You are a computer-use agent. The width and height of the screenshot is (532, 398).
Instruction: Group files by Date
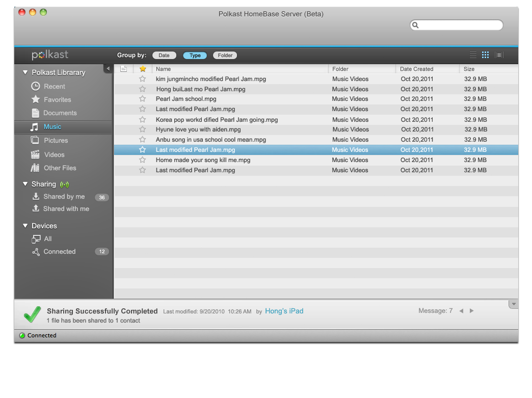(164, 56)
